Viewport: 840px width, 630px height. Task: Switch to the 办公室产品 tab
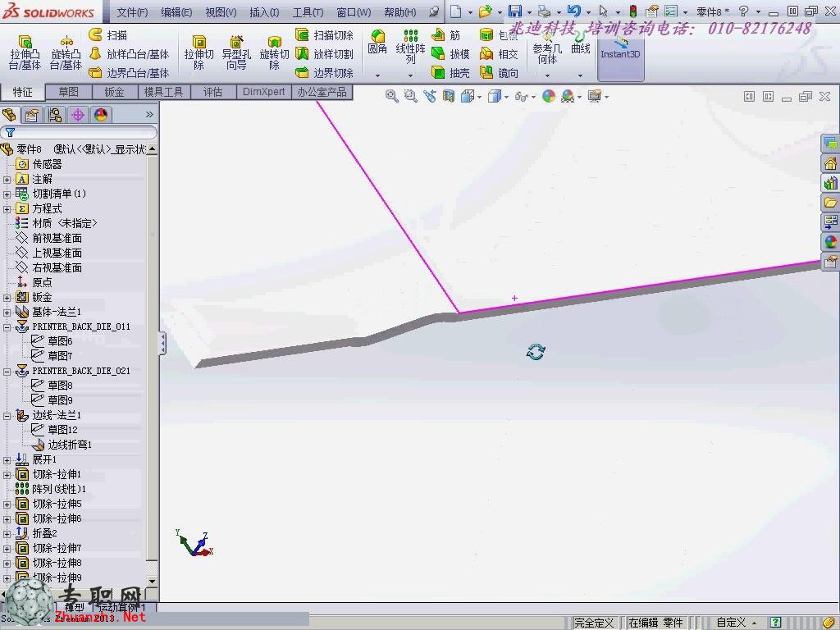(322, 92)
